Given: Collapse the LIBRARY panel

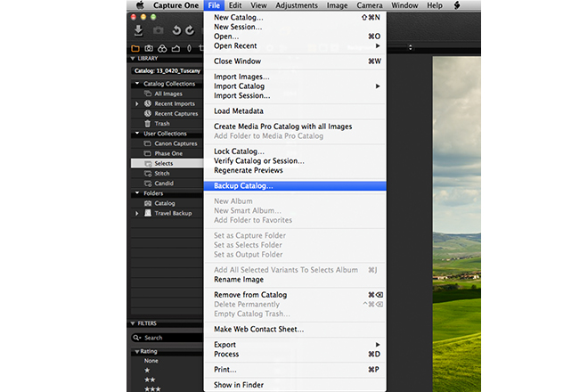Looking at the screenshot, I should click(x=133, y=59).
